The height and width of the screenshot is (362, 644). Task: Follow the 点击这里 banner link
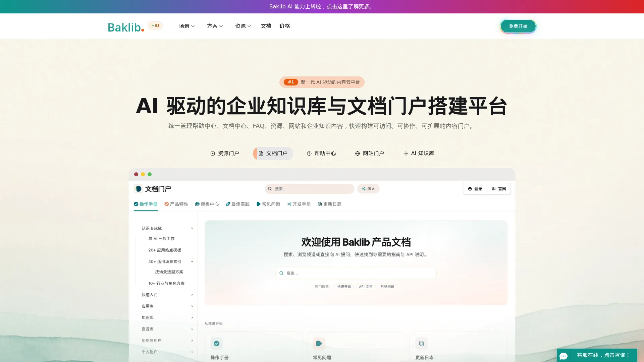(x=337, y=7)
